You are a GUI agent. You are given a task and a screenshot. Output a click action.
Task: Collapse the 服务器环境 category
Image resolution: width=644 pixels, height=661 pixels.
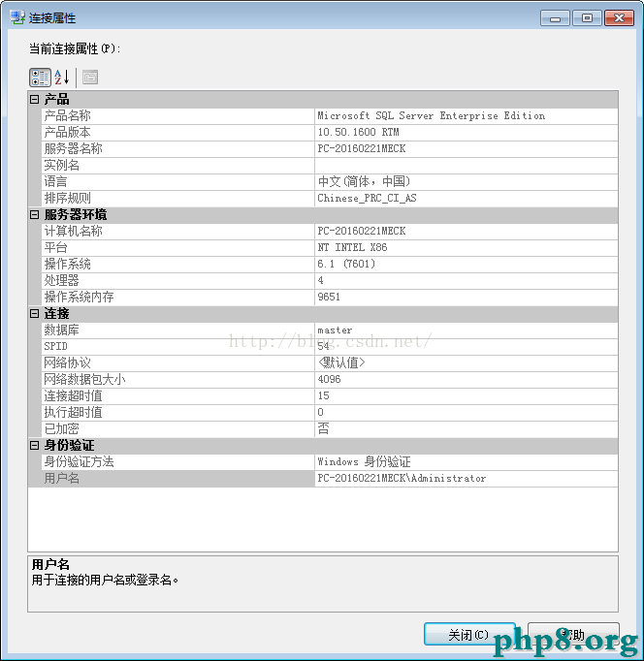(35, 215)
